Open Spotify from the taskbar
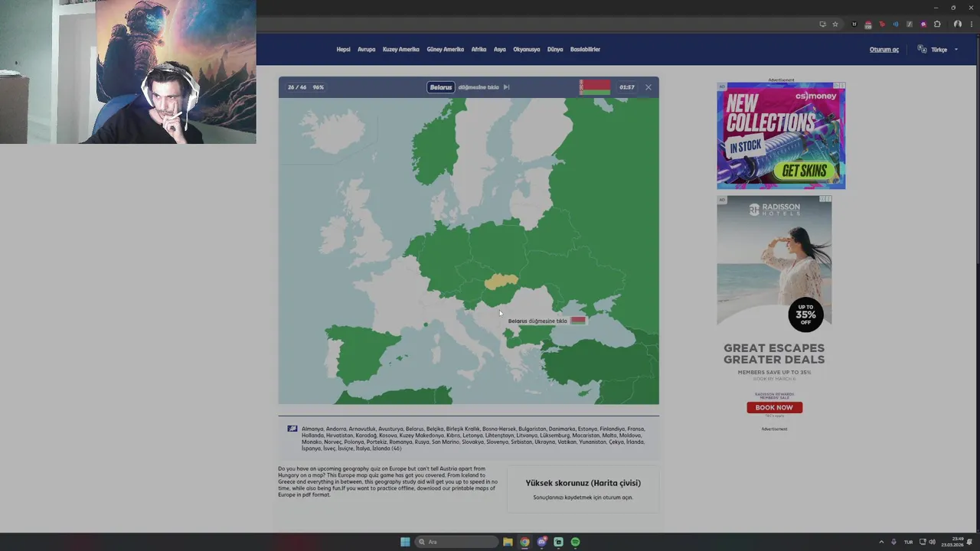This screenshot has width=980, height=551. (575, 542)
